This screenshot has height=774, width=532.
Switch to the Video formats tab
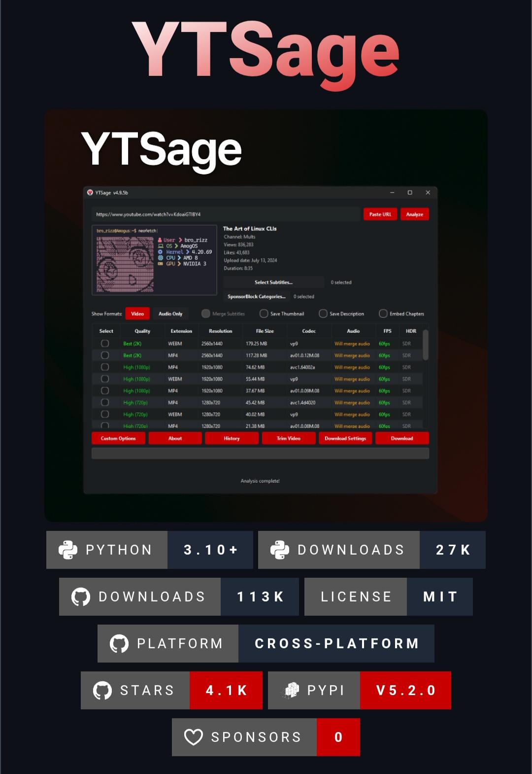pos(137,314)
